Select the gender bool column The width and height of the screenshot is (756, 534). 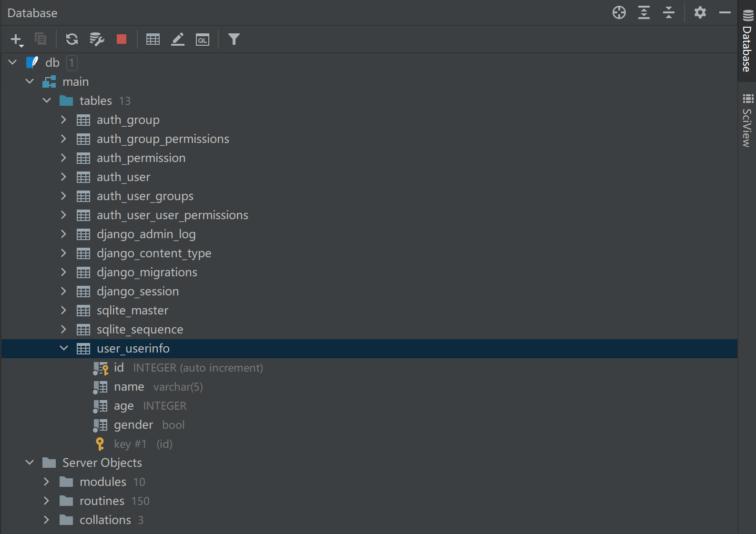(369, 424)
